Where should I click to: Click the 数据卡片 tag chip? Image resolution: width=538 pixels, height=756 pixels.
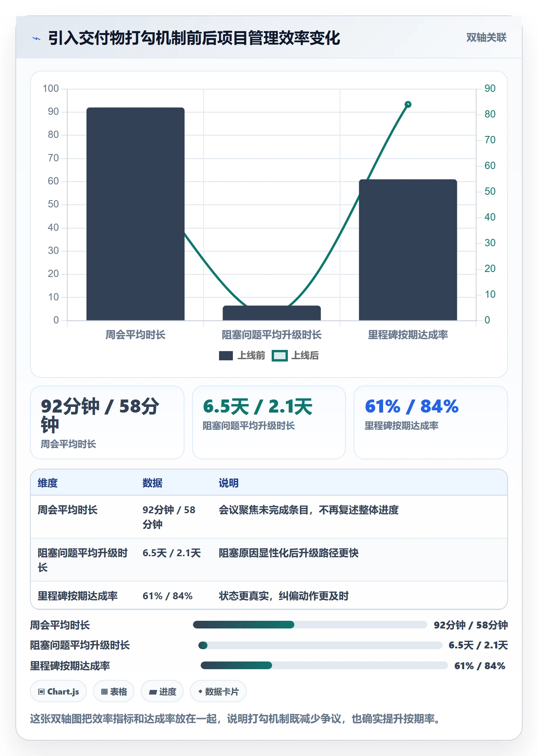pos(218,691)
